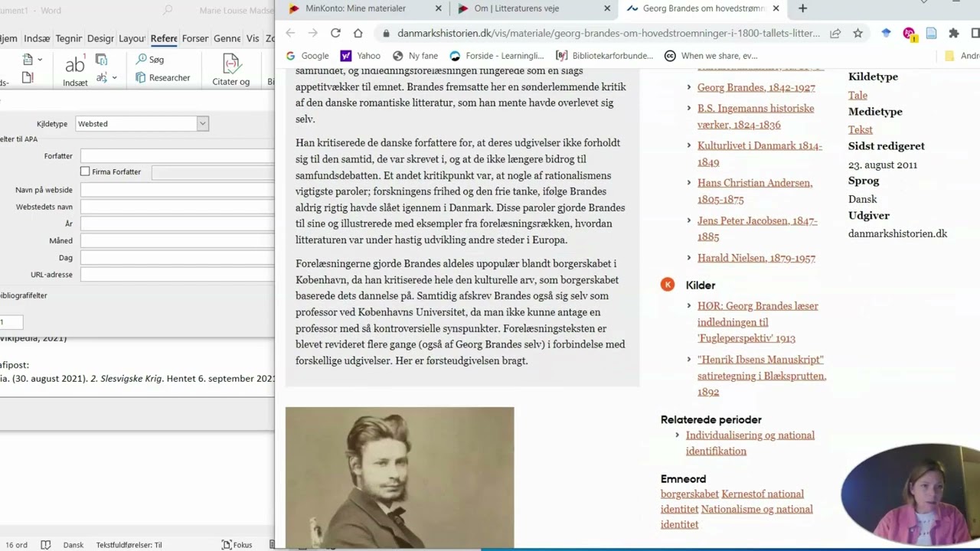Click the proofing book icon in status bar
This screenshot has width=980, height=551.
click(x=45, y=545)
